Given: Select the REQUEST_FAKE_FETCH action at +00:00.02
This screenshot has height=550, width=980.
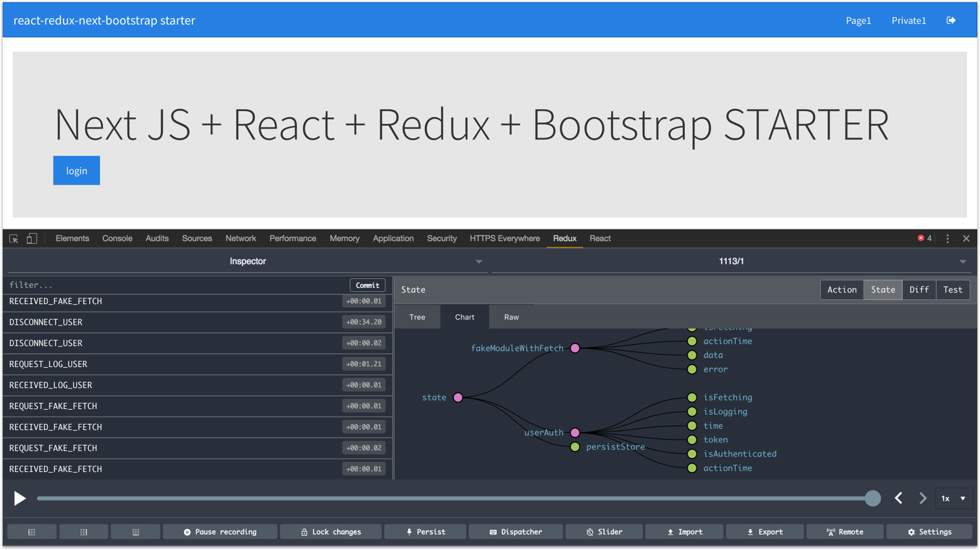Looking at the screenshot, I should point(197,448).
